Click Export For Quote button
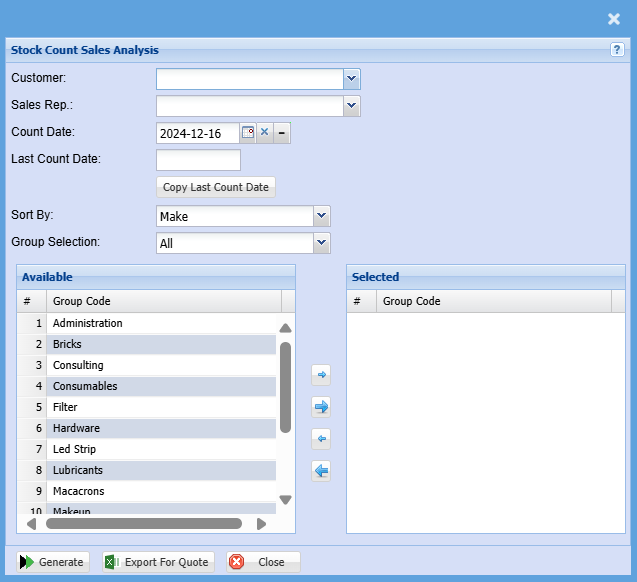637x582 pixels. tap(157, 562)
